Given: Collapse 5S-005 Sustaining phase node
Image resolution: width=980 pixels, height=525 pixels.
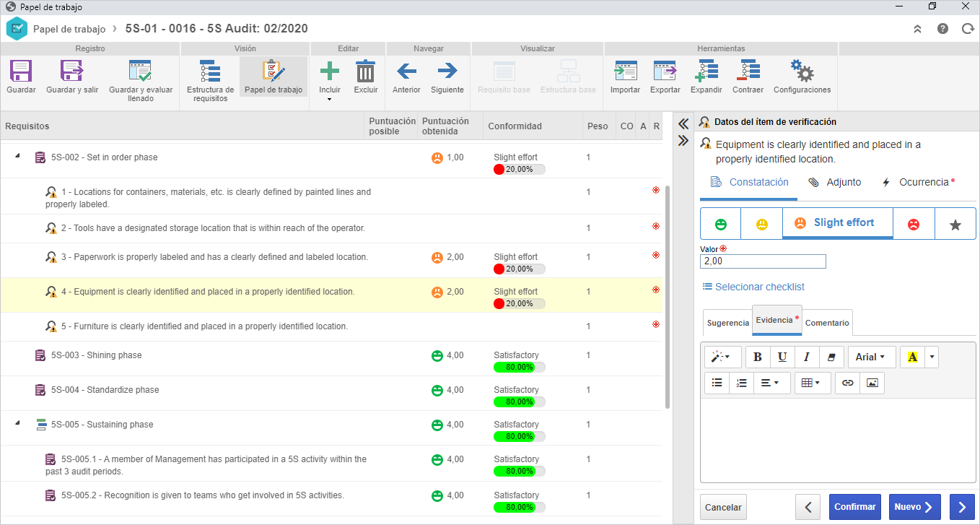Looking at the screenshot, I should point(17,422).
